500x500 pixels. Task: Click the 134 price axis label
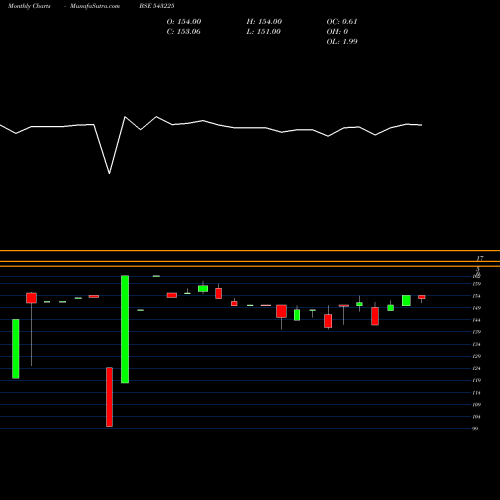(477, 344)
